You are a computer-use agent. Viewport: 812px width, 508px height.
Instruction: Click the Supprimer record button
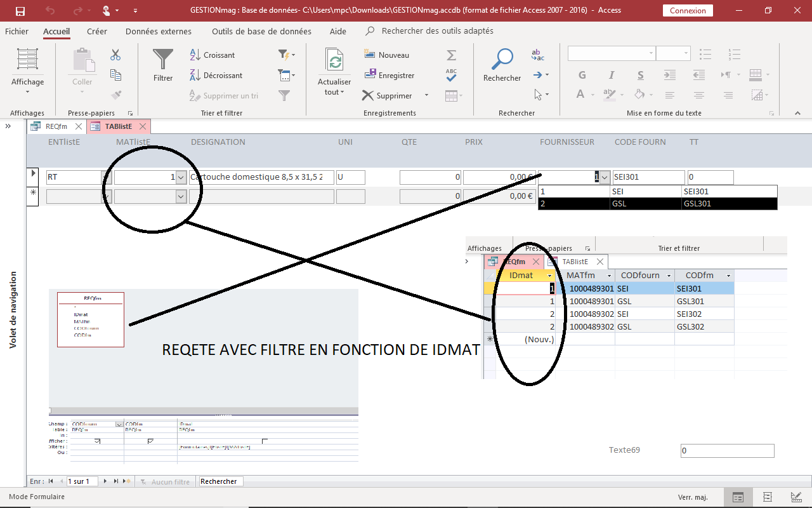pyautogui.click(x=387, y=96)
